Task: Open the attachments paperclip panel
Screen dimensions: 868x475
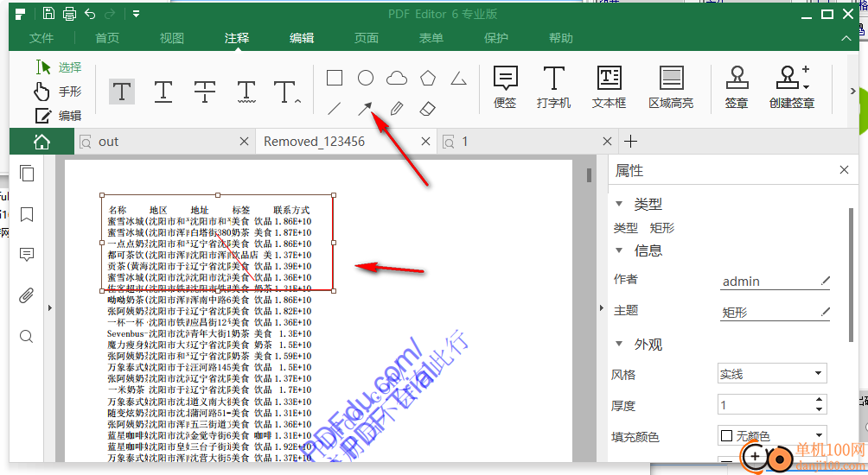Action: pos(27,296)
